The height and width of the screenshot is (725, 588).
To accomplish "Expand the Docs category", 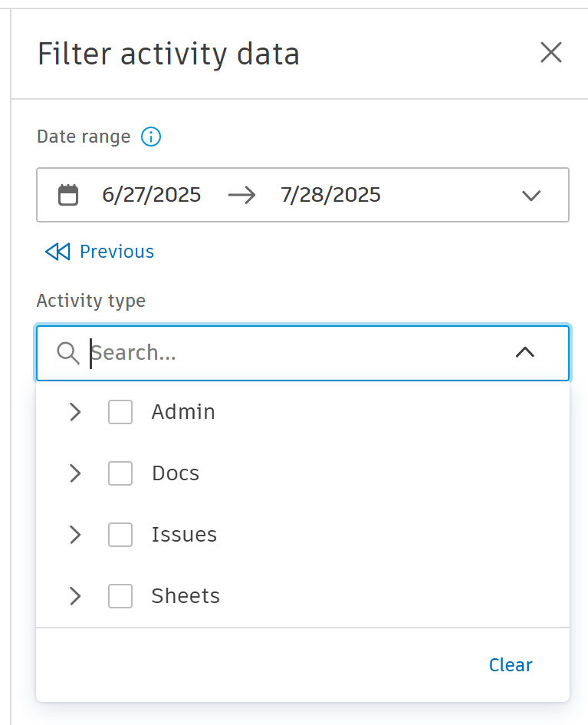I will (x=75, y=473).
